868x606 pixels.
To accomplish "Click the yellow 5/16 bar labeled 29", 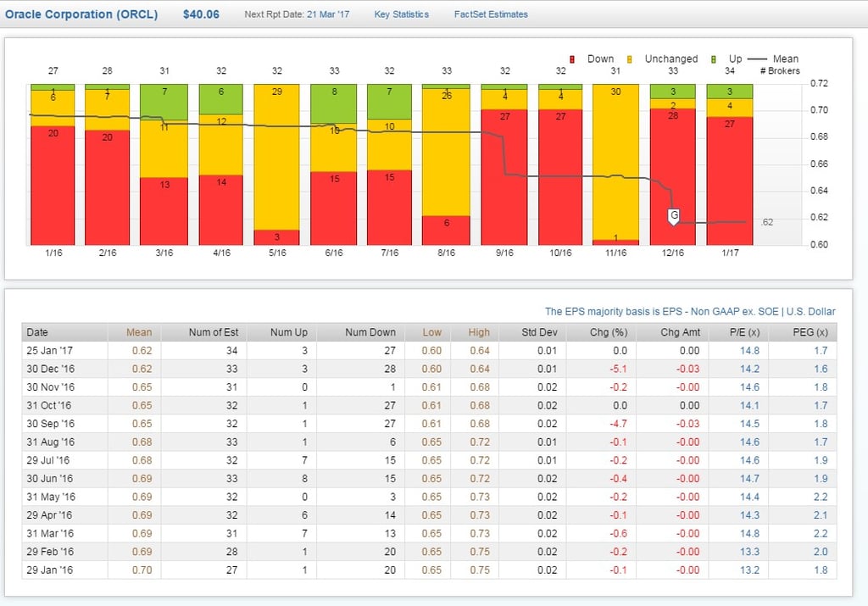I will coord(277,157).
